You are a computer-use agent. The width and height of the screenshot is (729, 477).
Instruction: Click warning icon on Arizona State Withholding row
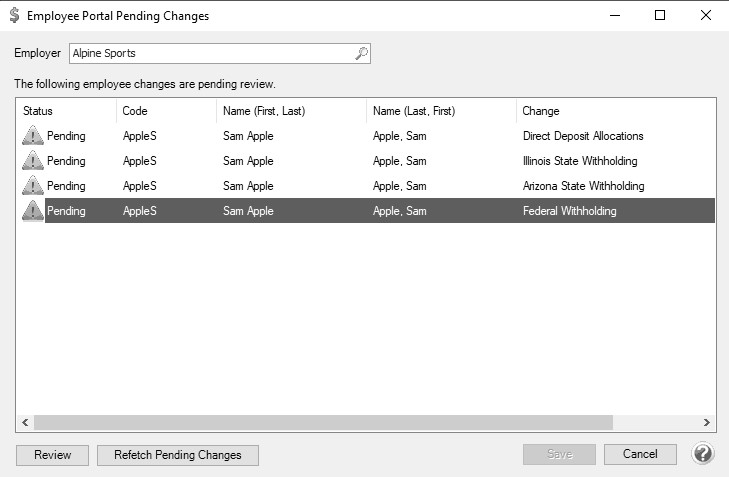pos(33,186)
